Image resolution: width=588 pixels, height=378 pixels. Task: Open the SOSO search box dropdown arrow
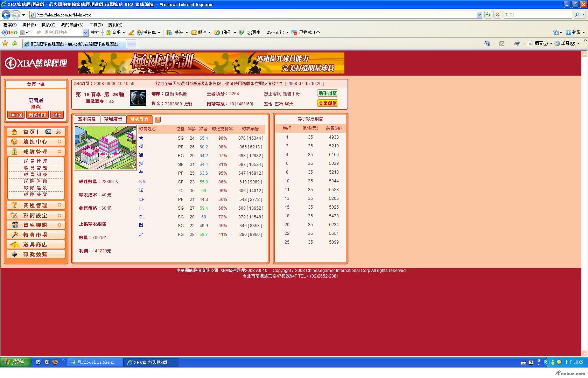click(85, 33)
